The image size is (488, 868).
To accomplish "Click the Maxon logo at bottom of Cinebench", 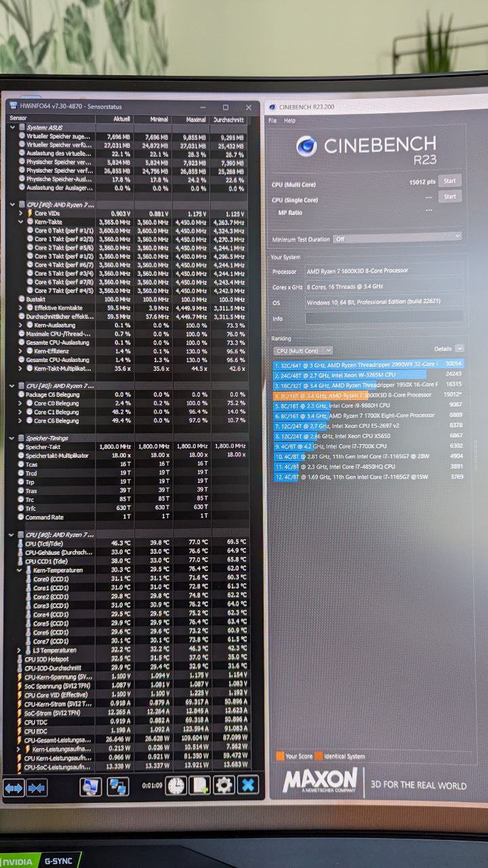I will point(320,781).
